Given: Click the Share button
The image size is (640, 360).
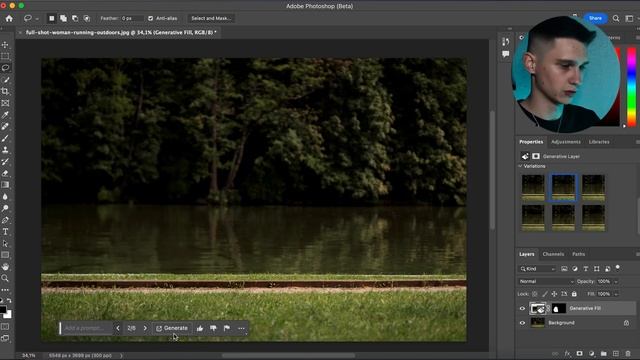Looking at the screenshot, I should pos(595,18).
